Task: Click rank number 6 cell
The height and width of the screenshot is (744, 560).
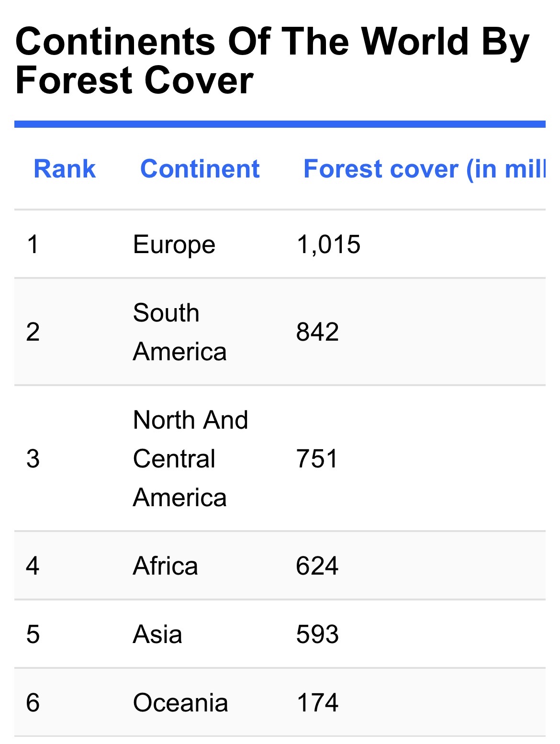Action: (x=33, y=703)
